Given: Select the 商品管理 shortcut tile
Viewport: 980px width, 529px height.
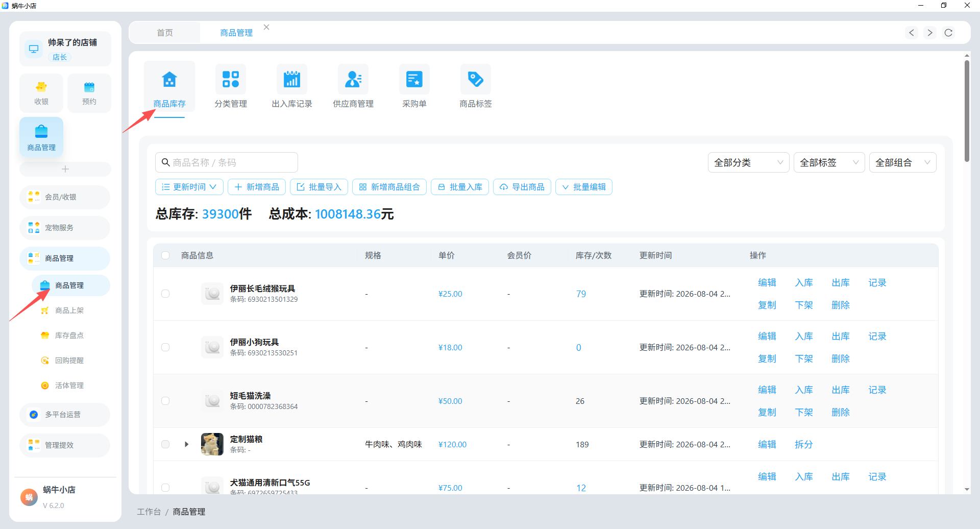Looking at the screenshot, I should pyautogui.click(x=41, y=137).
